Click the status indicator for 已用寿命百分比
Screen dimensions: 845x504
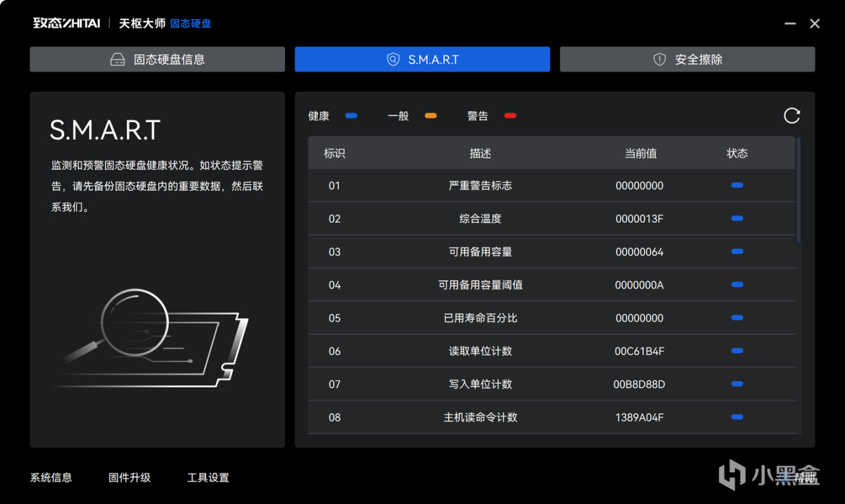click(x=737, y=318)
